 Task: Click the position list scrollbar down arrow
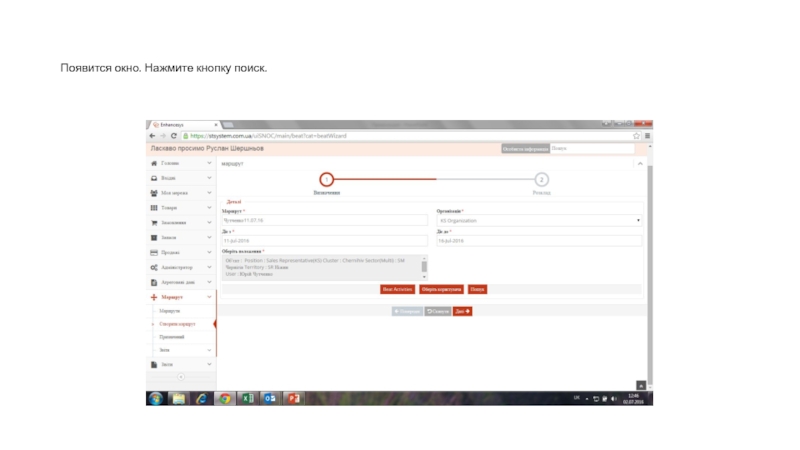[x=424, y=277]
